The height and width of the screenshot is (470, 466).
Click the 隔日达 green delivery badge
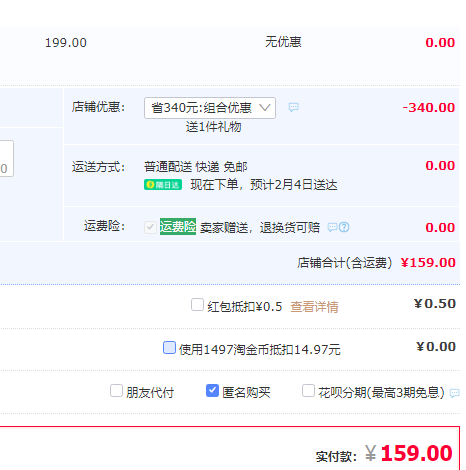point(163,185)
